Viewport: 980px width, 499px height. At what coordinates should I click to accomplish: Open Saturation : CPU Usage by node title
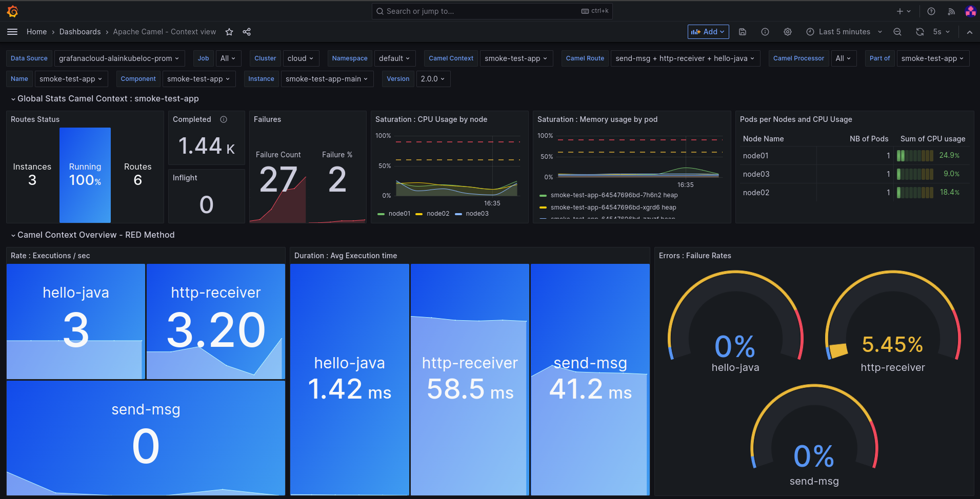click(x=431, y=119)
